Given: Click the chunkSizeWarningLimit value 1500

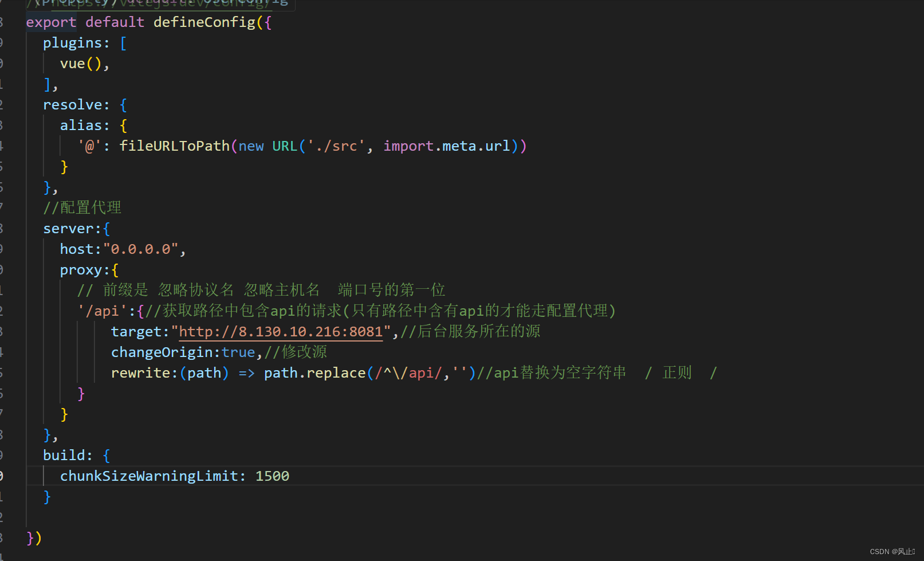Looking at the screenshot, I should (x=272, y=476).
